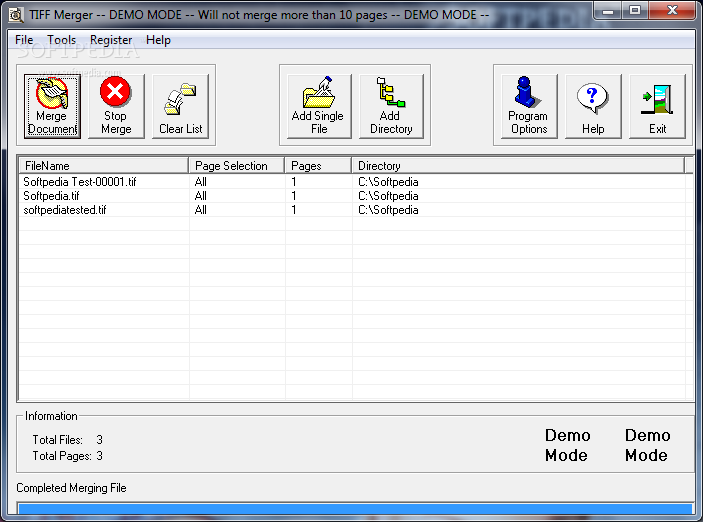Clear the file list

(x=181, y=106)
